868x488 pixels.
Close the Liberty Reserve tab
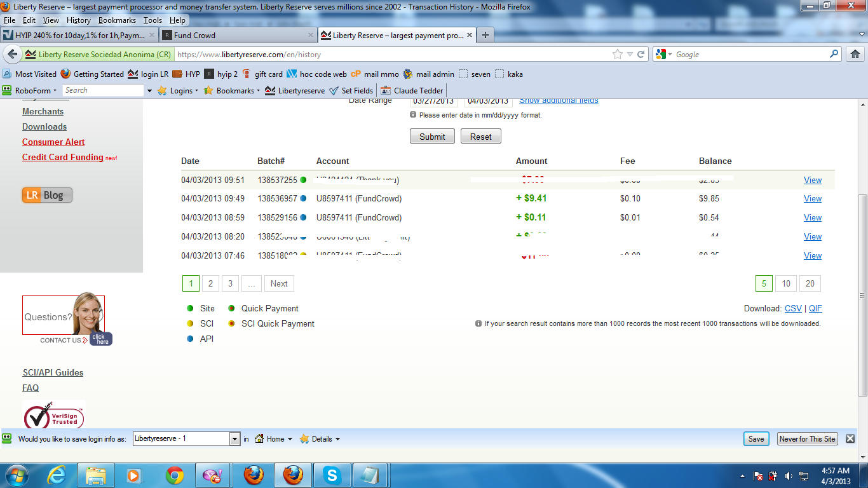pyautogui.click(x=470, y=36)
